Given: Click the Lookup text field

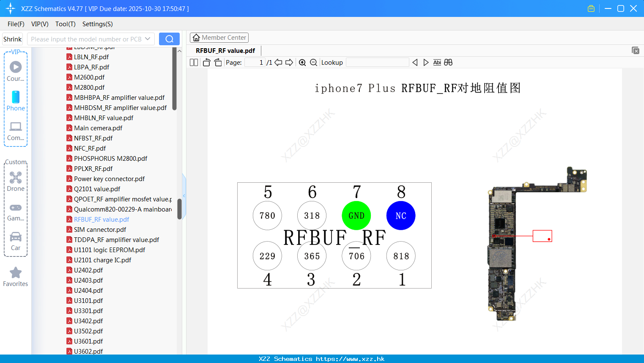Looking at the screenshot, I should pyautogui.click(x=378, y=62).
